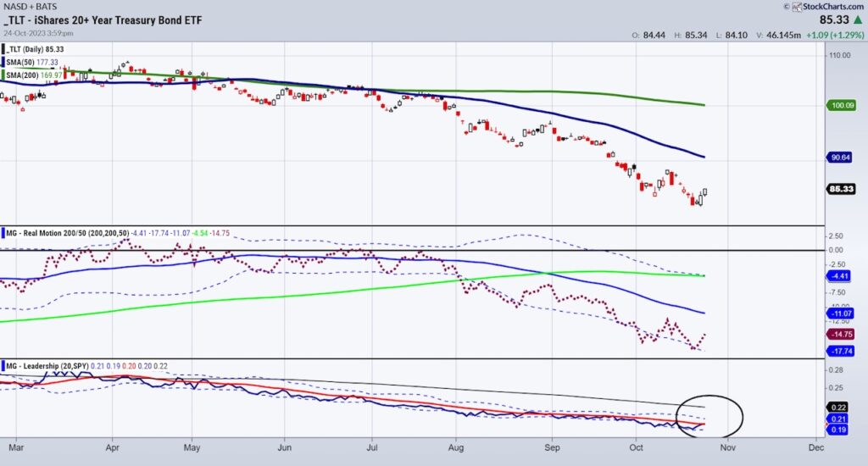The width and height of the screenshot is (868, 466).
Task: Click the legend entry 'SMA(50) 177.33'
Action: coord(32,62)
